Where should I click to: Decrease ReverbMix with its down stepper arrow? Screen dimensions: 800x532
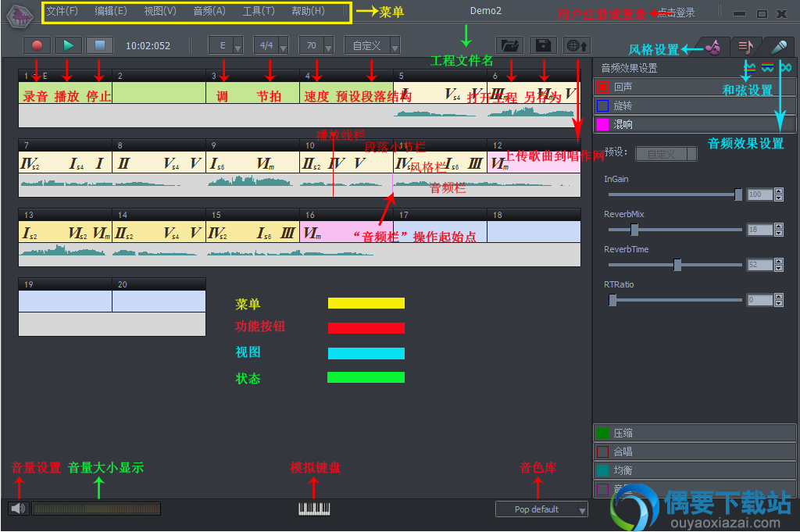[x=779, y=233]
